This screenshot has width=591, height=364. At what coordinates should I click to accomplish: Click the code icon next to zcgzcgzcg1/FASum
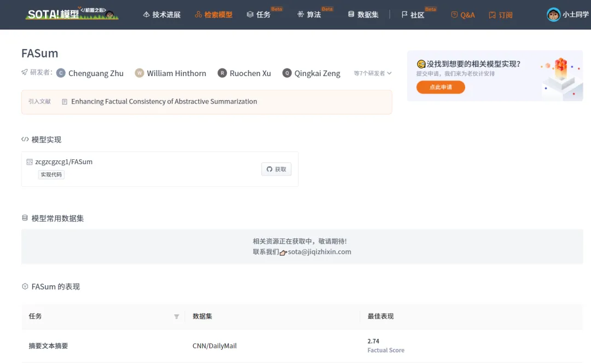pyautogui.click(x=30, y=162)
